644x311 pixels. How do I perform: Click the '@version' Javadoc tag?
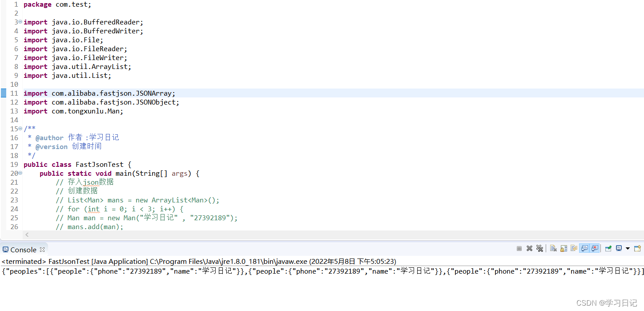tap(52, 147)
